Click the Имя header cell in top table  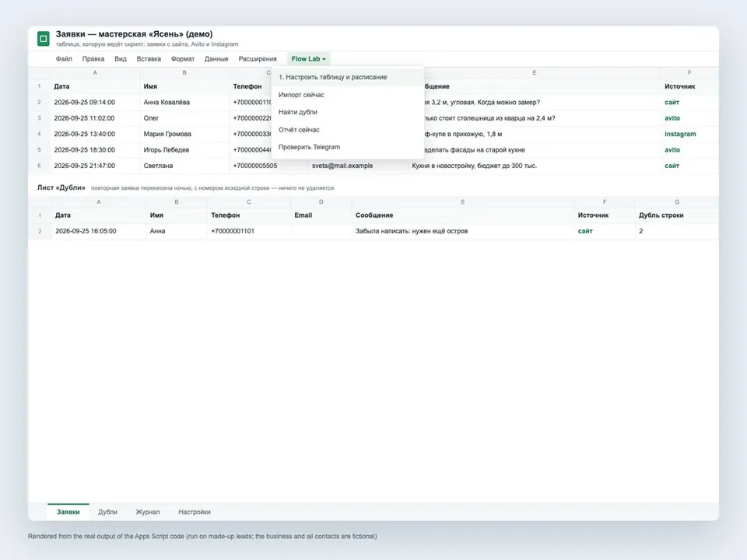tap(184, 86)
